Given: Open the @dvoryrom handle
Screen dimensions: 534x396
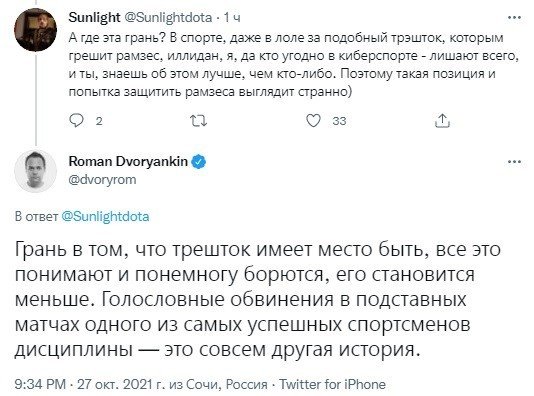Looking at the screenshot, I should 102,179.
